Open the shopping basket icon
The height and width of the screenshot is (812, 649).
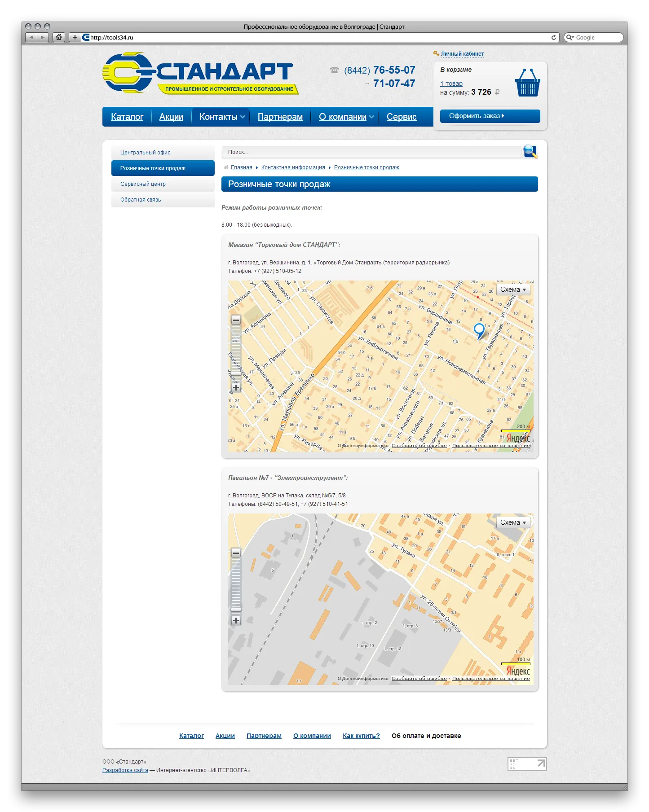(527, 83)
